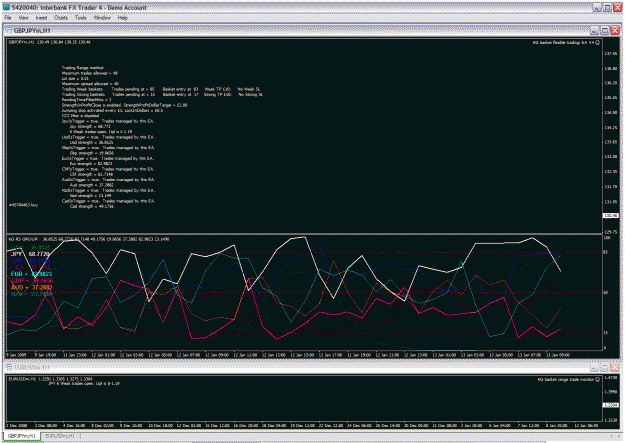The image size is (625, 443).
Task: Click the EURUSDm,H1 chart window icon
Action: 9,367
